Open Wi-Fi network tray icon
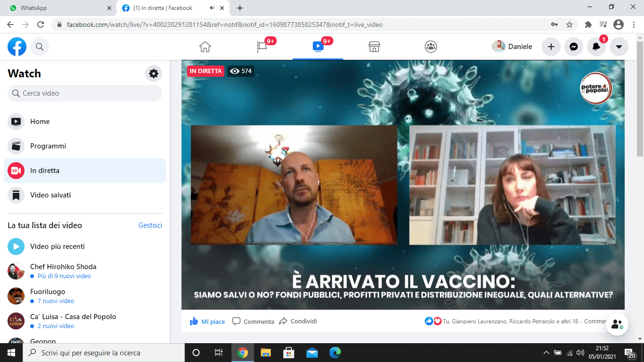644x362 pixels. (569, 353)
